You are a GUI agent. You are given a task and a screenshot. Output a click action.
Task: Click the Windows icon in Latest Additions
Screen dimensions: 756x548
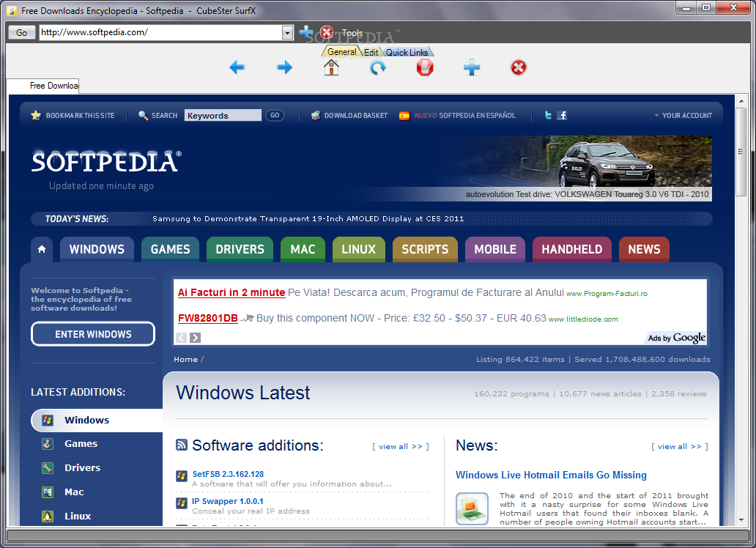(x=47, y=421)
